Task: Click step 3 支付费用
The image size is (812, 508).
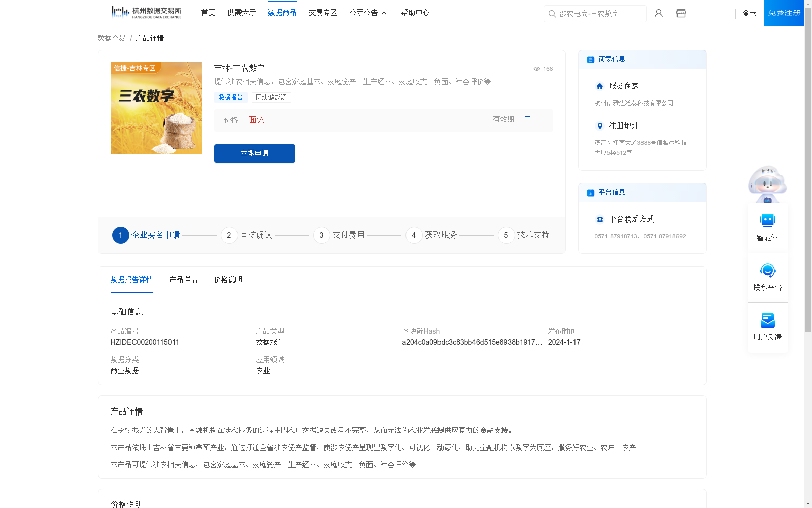Action: click(339, 235)
